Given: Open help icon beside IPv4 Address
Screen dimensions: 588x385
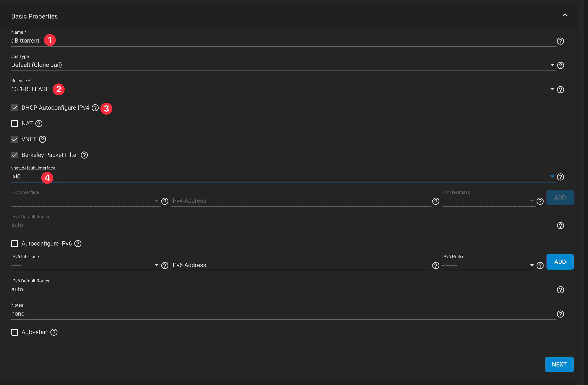Looking at the screenshot, I should click(436, 201).
